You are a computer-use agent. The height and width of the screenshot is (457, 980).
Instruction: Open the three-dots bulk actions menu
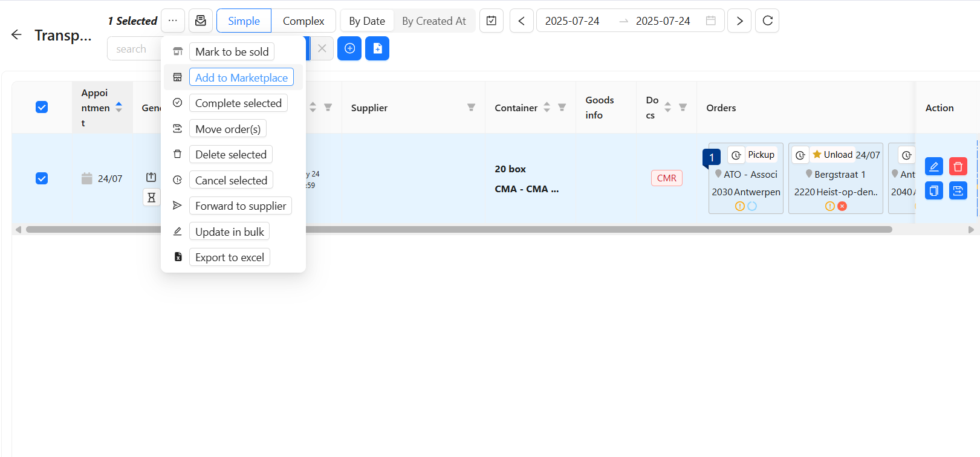[173, 21]
